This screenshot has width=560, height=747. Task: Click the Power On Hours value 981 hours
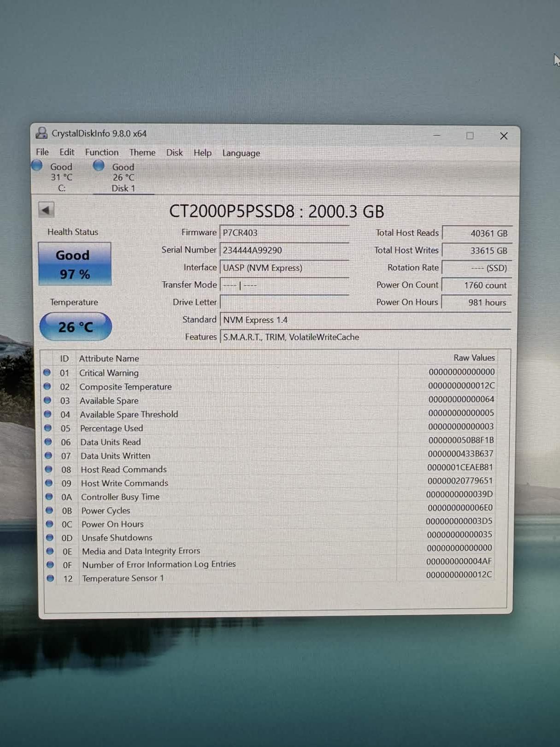pos(477,302)
